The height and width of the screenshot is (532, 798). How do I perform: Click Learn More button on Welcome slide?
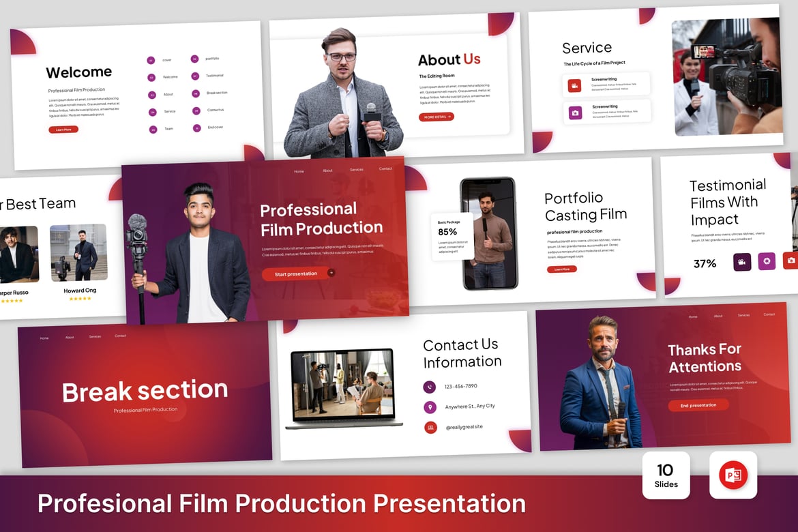tap(63, 130)
